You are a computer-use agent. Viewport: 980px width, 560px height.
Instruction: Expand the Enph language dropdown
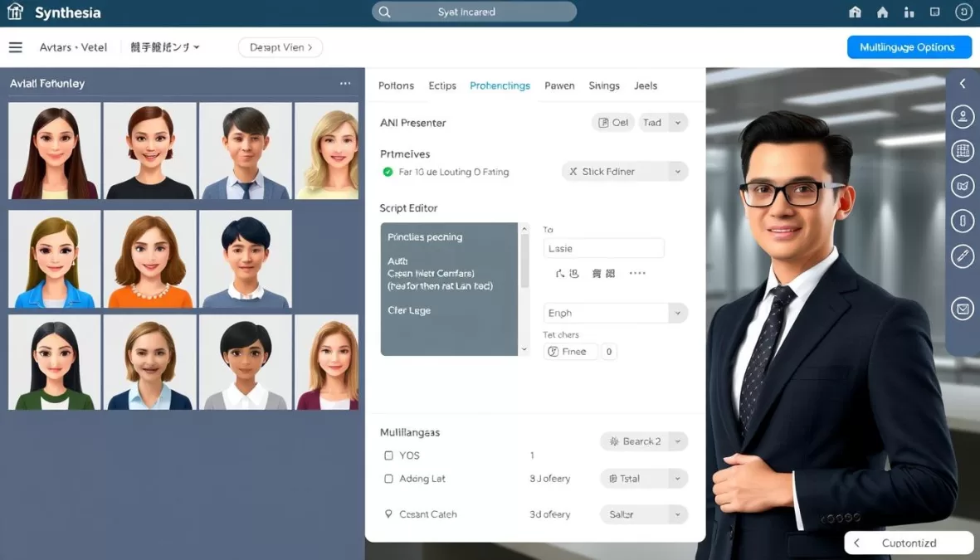point(614,313)
